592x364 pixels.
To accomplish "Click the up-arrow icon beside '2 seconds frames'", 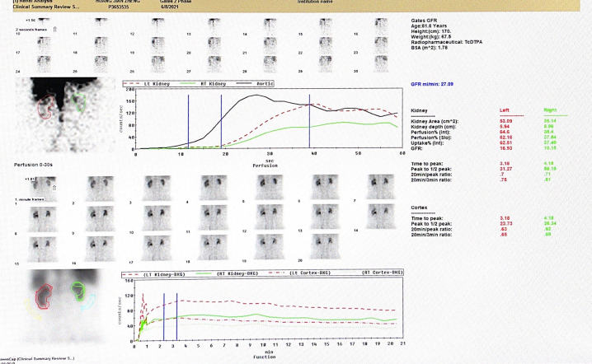I will click(54, 29).
